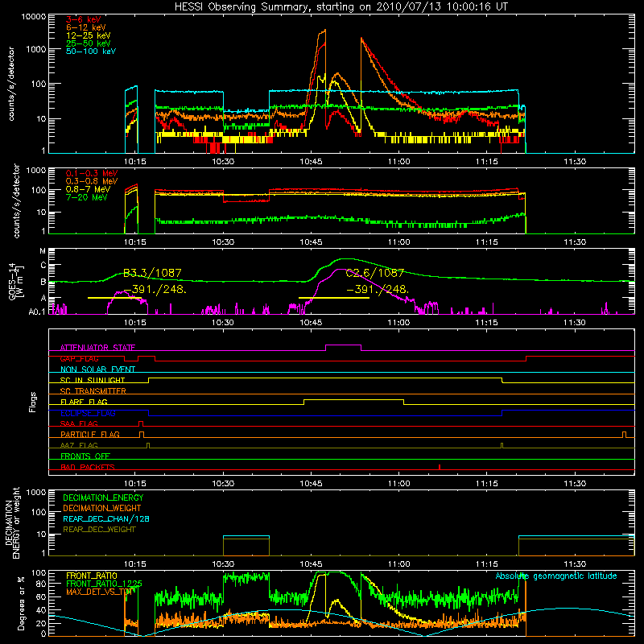Select the PARTICLE_FLAG label
The image size is (644, 644).
pos(90,435)
